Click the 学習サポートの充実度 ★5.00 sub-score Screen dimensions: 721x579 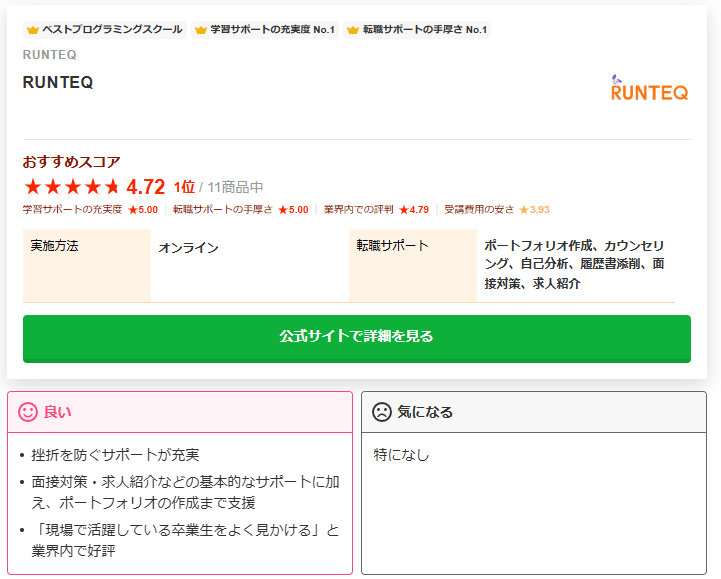[90, 210]
